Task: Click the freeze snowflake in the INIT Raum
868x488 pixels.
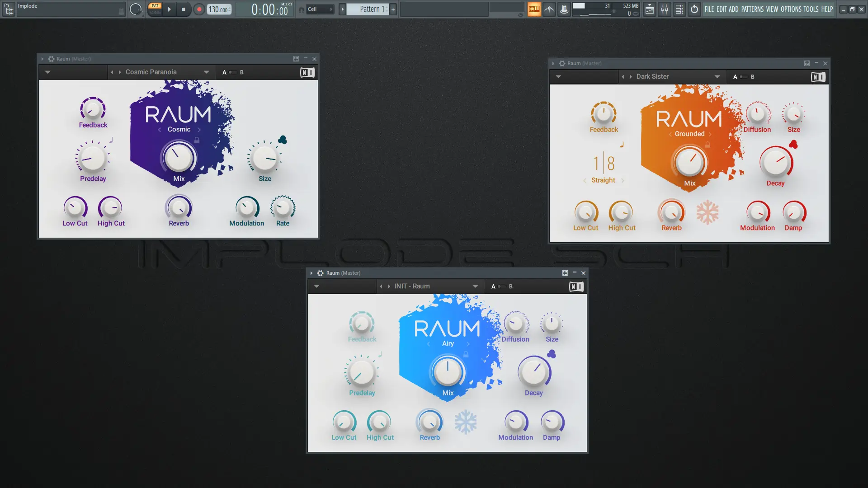Action: (x=466, y=422)
